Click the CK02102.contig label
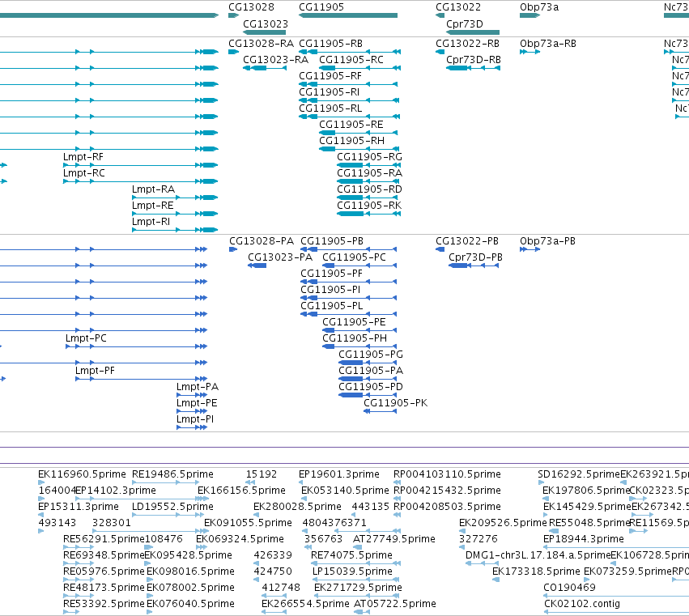 click(582, 604)
